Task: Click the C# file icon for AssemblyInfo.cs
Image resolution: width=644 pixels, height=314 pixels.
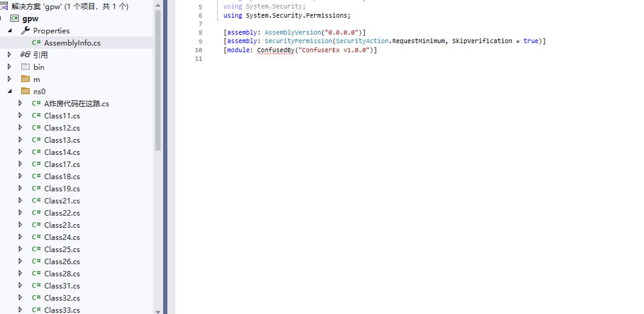Action: pyautogui.click(x=36, y=43)
